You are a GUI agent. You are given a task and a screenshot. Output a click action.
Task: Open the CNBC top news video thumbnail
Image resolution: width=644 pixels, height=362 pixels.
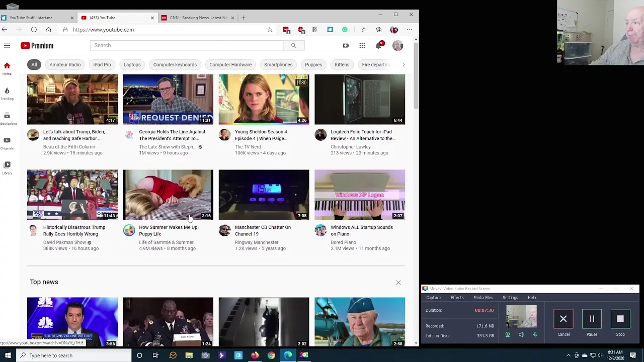(72, 322)
